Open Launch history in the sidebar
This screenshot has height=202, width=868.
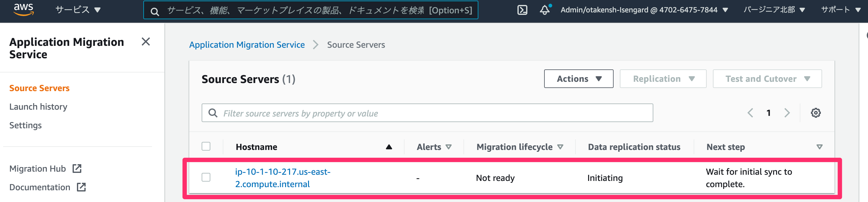pyautogui.click(x=38, y=107)
